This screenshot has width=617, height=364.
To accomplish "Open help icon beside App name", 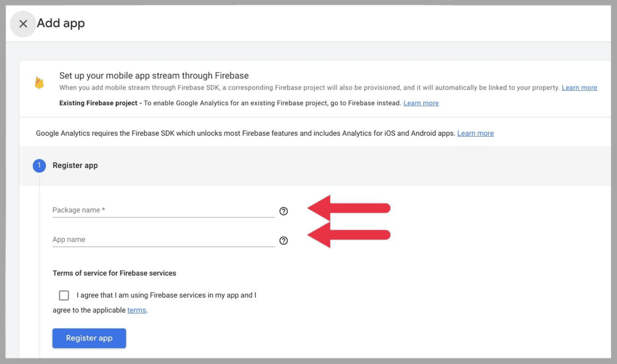I will [x=283, y=241].
